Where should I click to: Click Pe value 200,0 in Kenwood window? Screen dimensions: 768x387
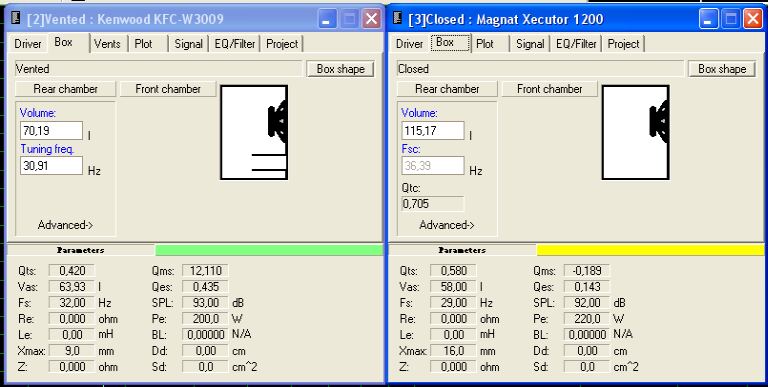click(x=205, y=319)
